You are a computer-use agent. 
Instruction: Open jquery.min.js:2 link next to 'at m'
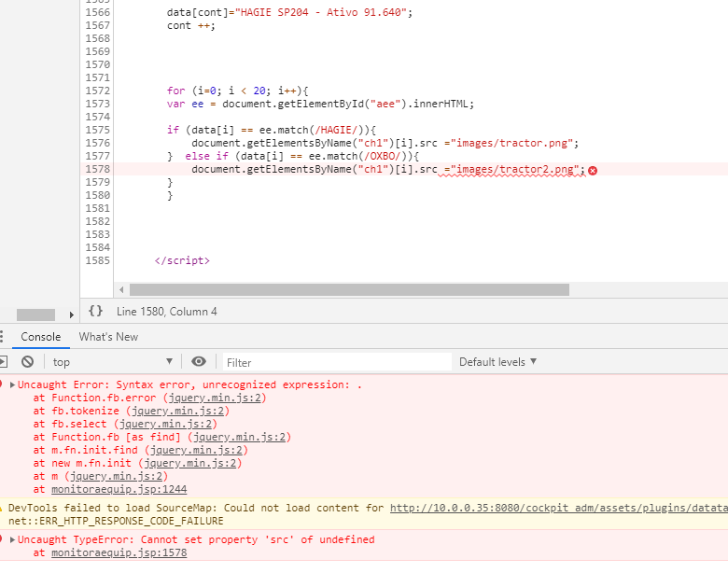(x=116, y=477)
